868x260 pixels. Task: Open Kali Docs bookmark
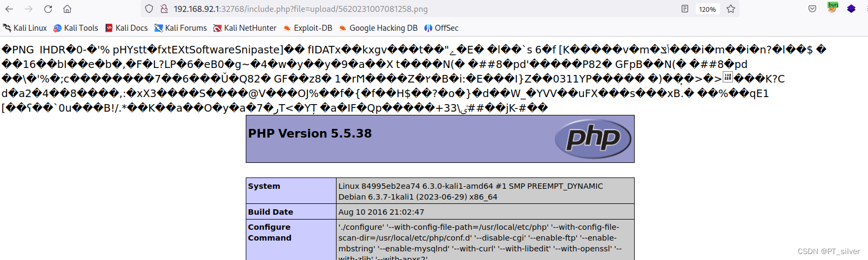click(126, 28)
